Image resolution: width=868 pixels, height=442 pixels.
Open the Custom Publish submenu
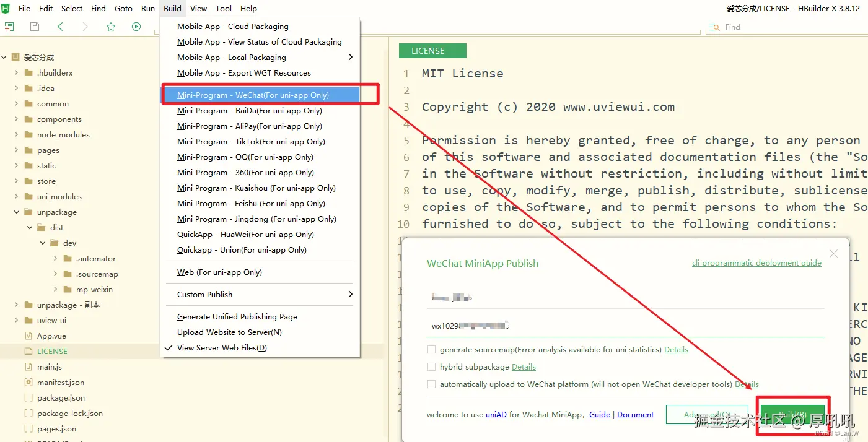260,294
